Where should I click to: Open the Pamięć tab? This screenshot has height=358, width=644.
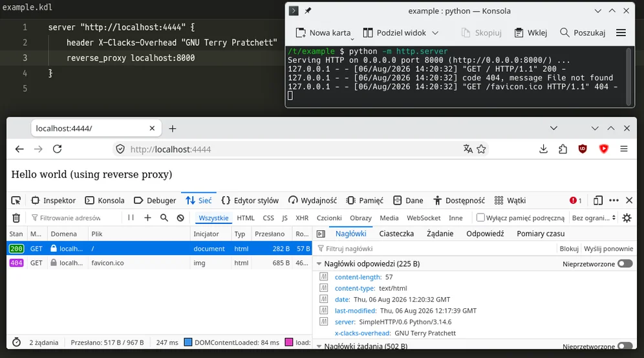(365, 201)
